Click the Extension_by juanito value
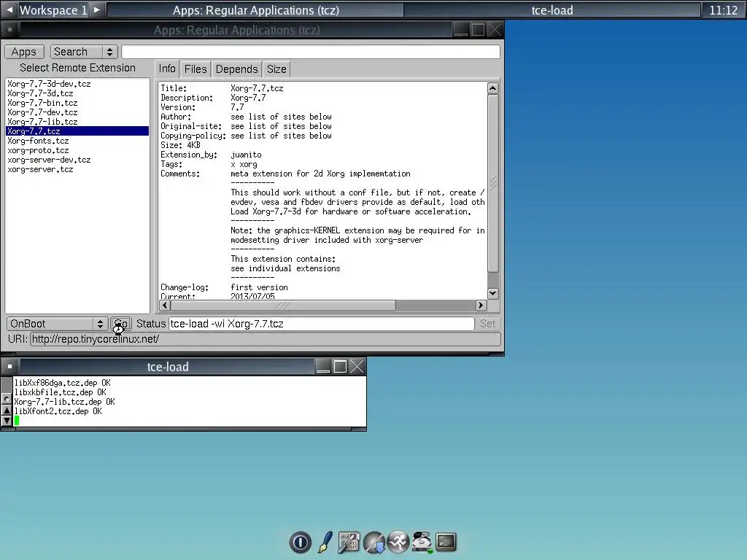Image resolution: width=747 pixels, height=560 pixels. tap(246, 155)
